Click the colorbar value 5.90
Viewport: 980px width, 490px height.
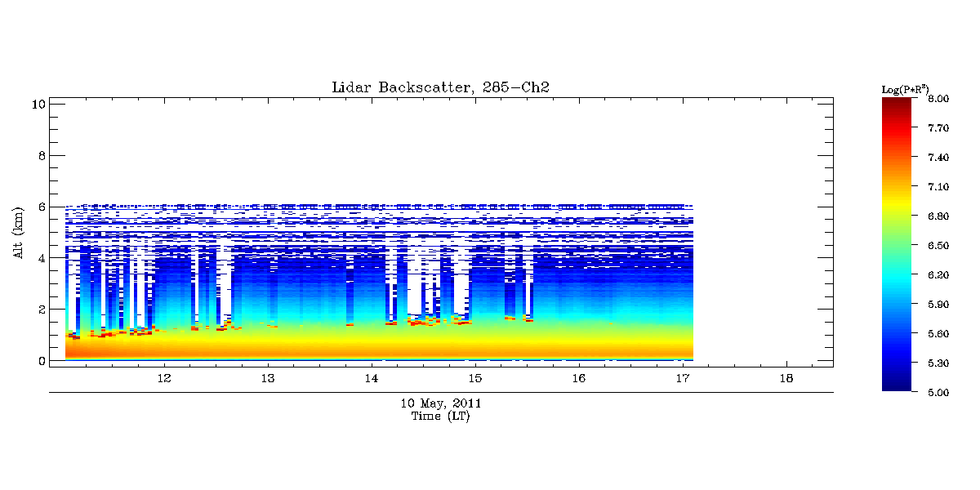(939, 305)
